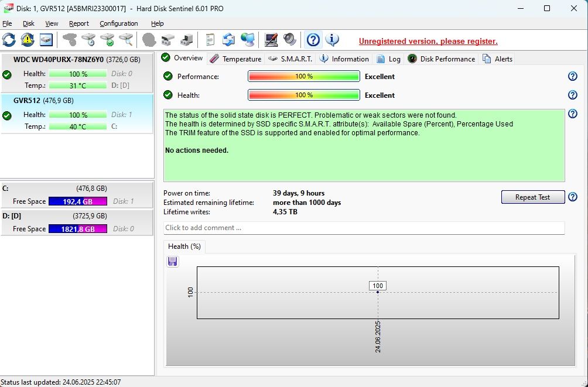Click the Health 100 % gradient bar in Overview
The height and width of the screenshot is (387, 588).
coord(304,95)
